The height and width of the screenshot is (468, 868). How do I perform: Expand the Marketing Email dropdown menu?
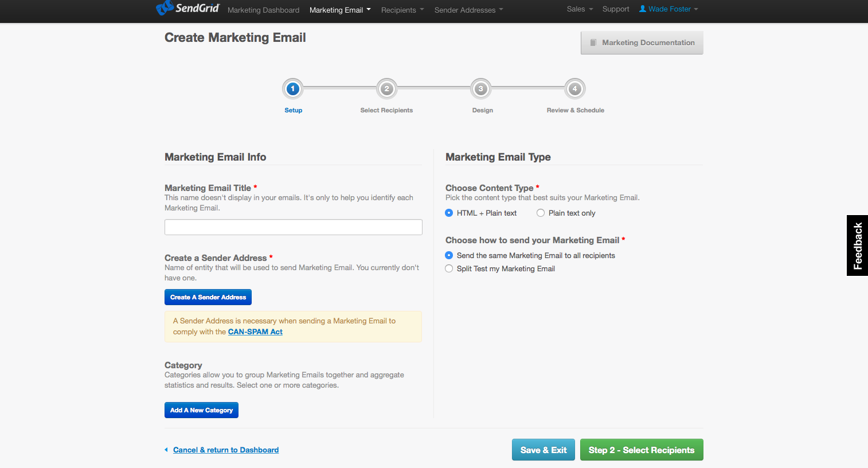340,10
